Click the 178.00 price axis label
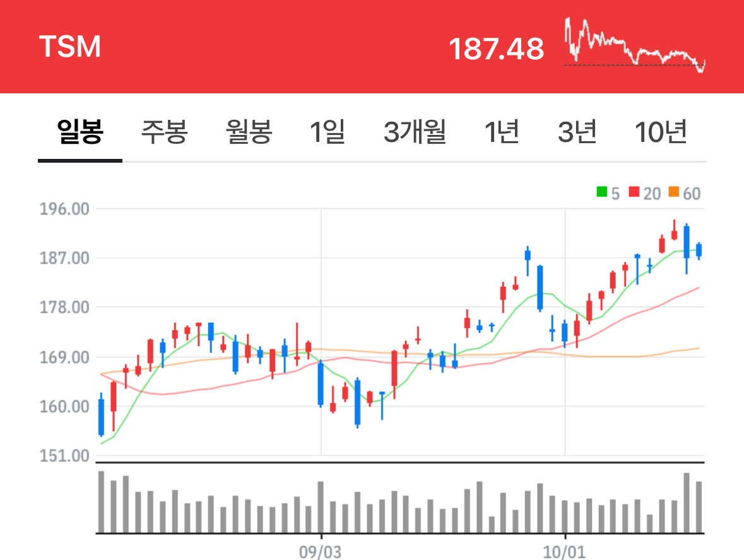This screenshot has height=560, width=744. (64, 308)
